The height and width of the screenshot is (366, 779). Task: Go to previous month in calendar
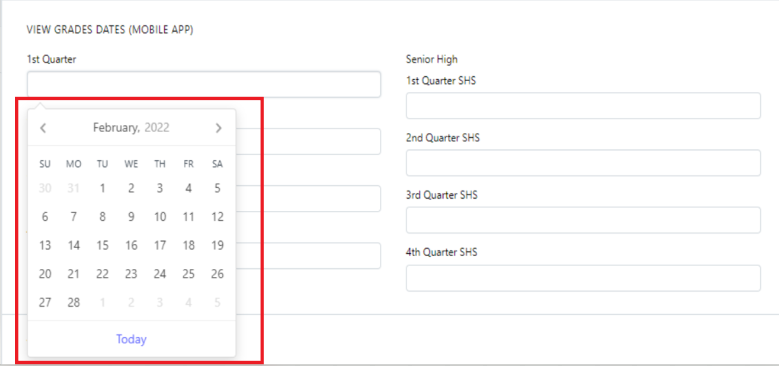[x=43, y=128]
